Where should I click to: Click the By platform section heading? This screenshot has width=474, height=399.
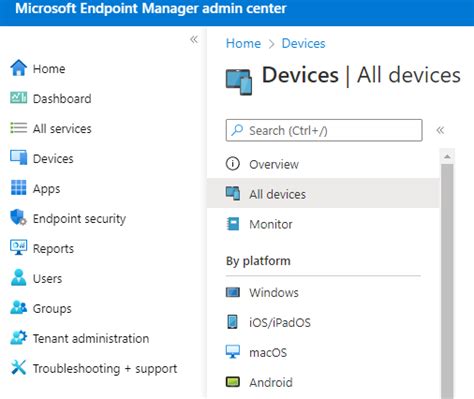[258, 261]
